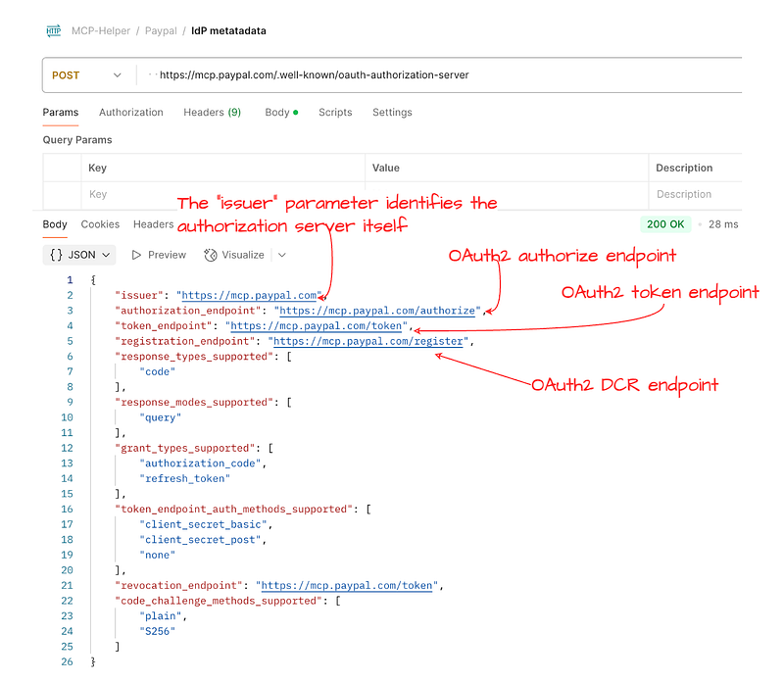Click the request URL input field
Viewport: 784px width, 682px height.
click(x=440, y=75)
